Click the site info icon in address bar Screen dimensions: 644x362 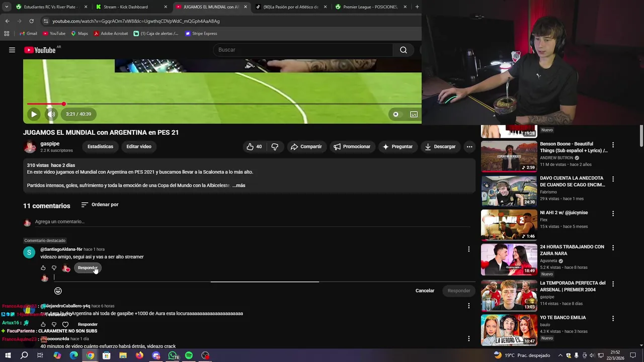click(x=46, y=21)
